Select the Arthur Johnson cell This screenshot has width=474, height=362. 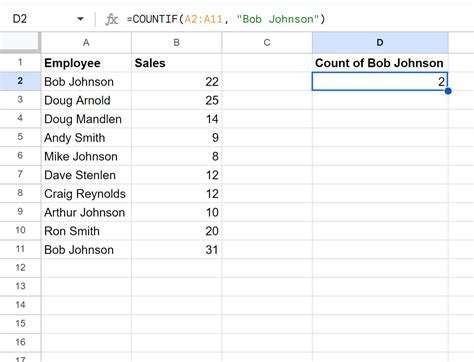coord(86,212)
